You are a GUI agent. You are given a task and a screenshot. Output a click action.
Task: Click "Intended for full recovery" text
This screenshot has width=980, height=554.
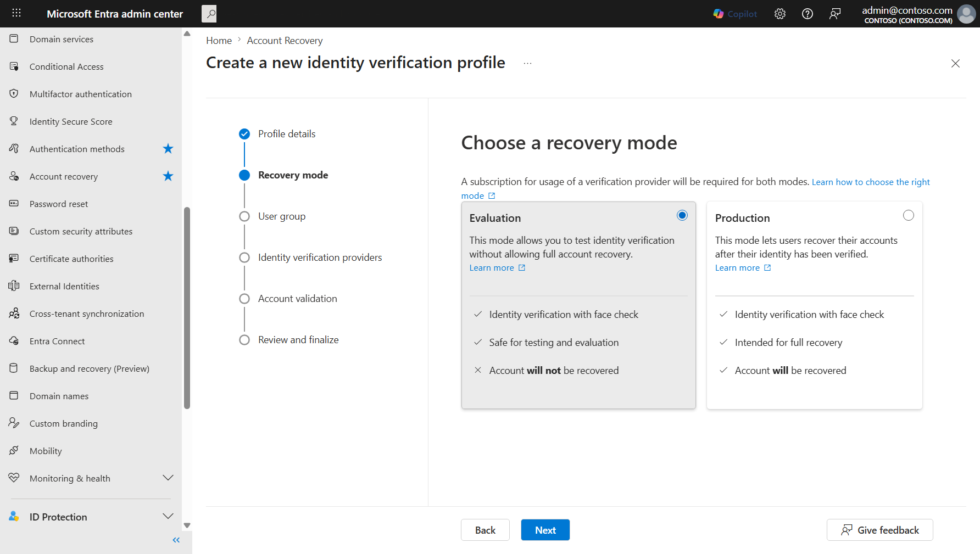coord(788,343)
